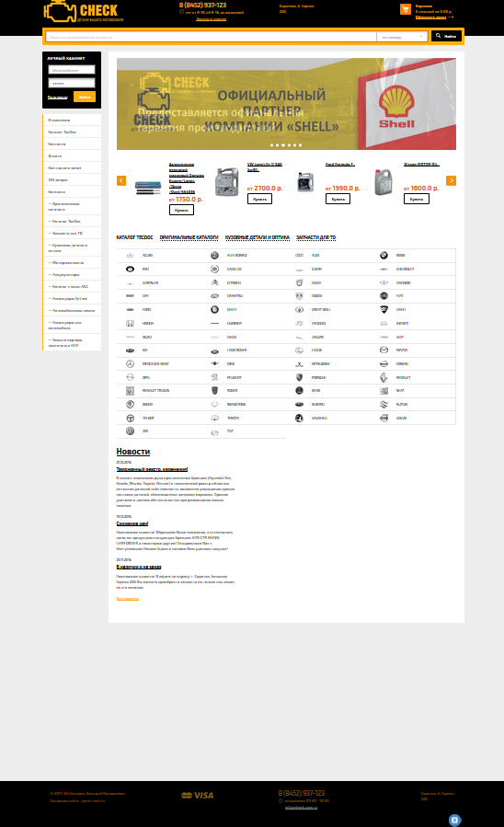Viewport: 504px width, 827px height.
Task: Click the Hyundai brand logo
Action: (x=300, y=323)
